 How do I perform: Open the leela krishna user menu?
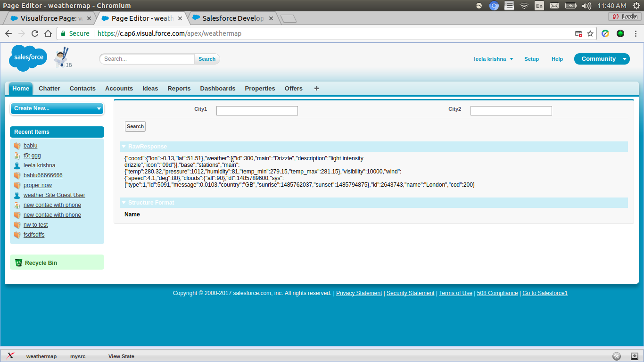493,59
